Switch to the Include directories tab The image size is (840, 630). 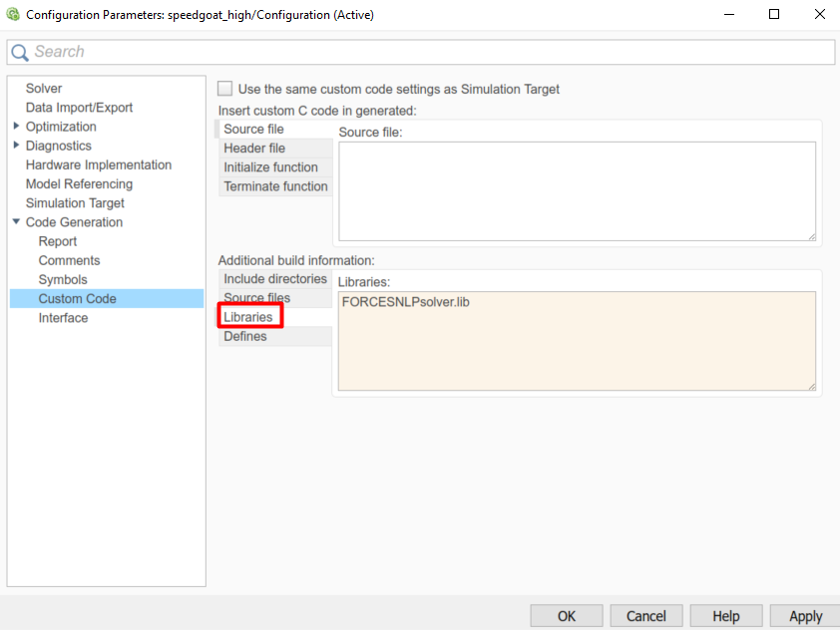274,279
